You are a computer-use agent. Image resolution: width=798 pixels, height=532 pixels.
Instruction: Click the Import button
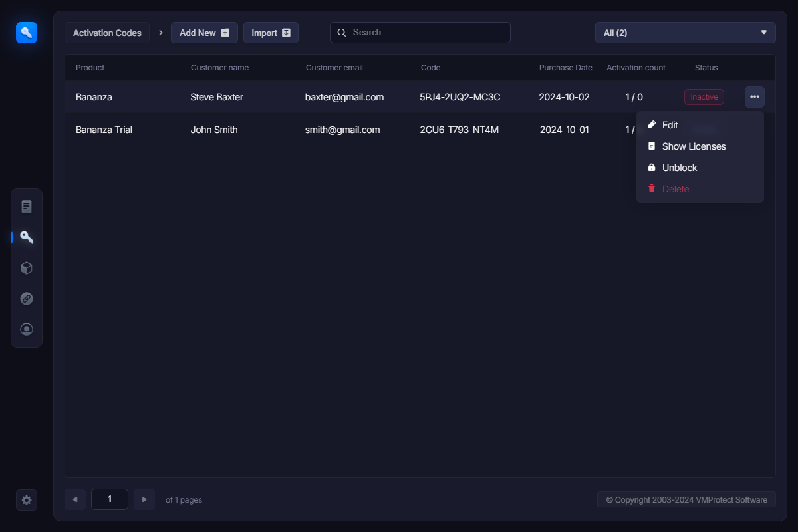[271, 33]
